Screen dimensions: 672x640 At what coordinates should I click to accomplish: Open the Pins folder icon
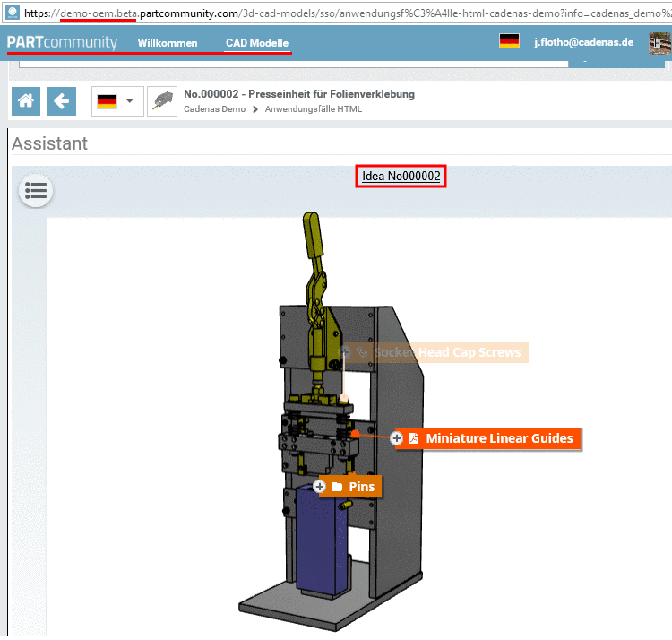337,487
